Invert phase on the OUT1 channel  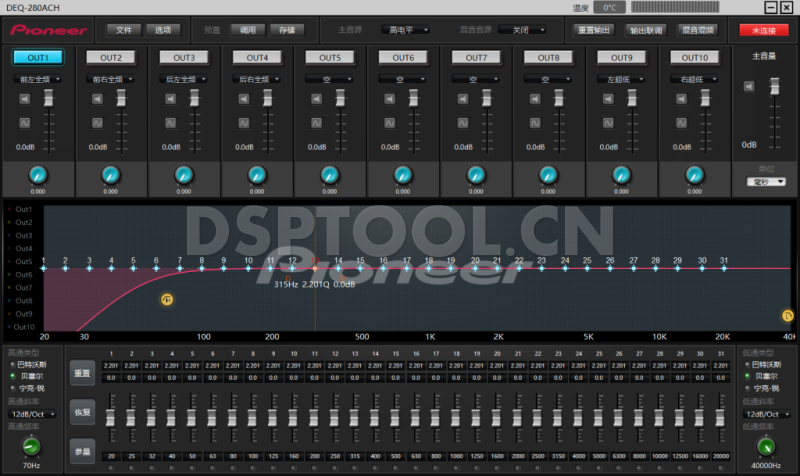24,123
